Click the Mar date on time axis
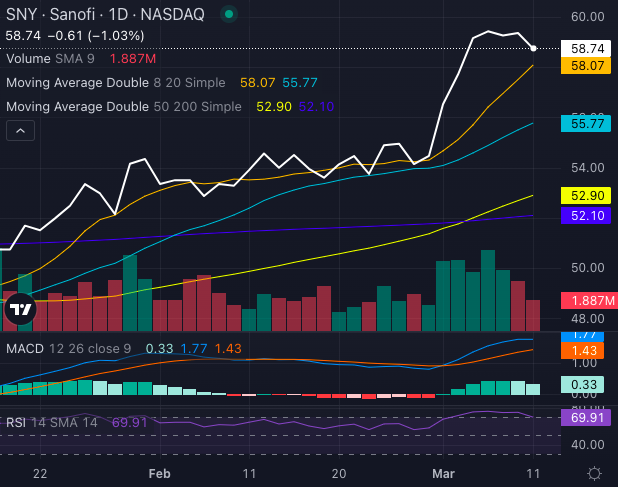 (441, 472)
